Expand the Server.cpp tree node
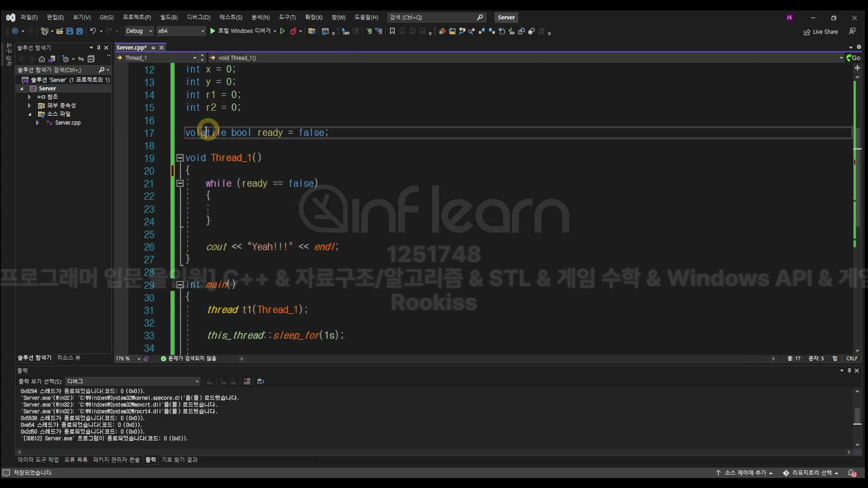The image size is (868, 488). pyautogui.click(x=38, y=123)
